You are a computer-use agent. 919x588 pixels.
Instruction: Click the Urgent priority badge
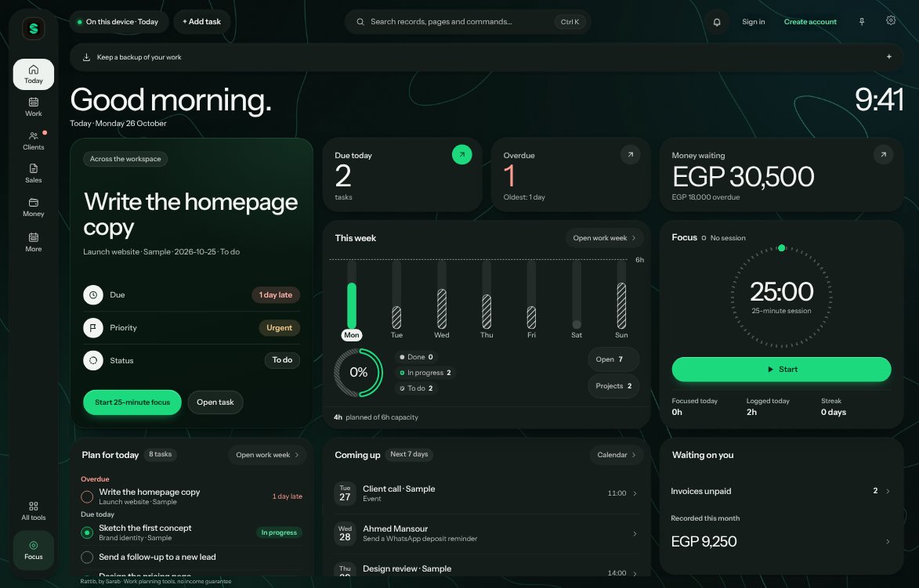[279, 327]
